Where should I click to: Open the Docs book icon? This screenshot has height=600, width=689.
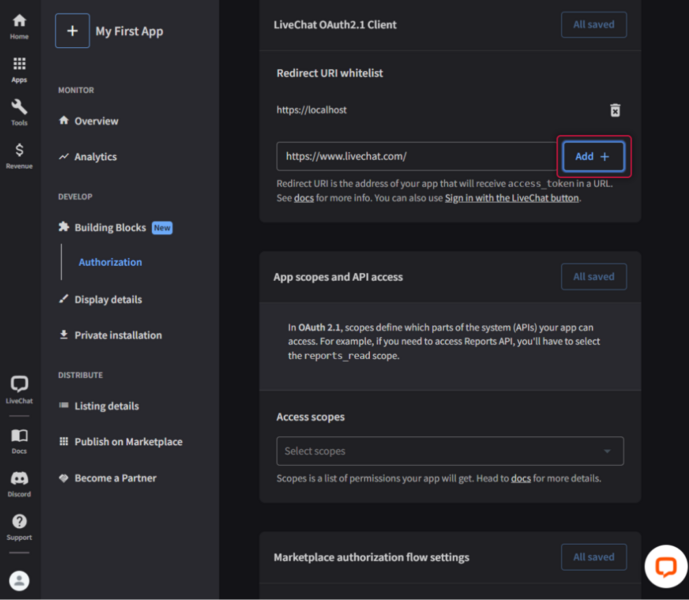tap(19, 438)
